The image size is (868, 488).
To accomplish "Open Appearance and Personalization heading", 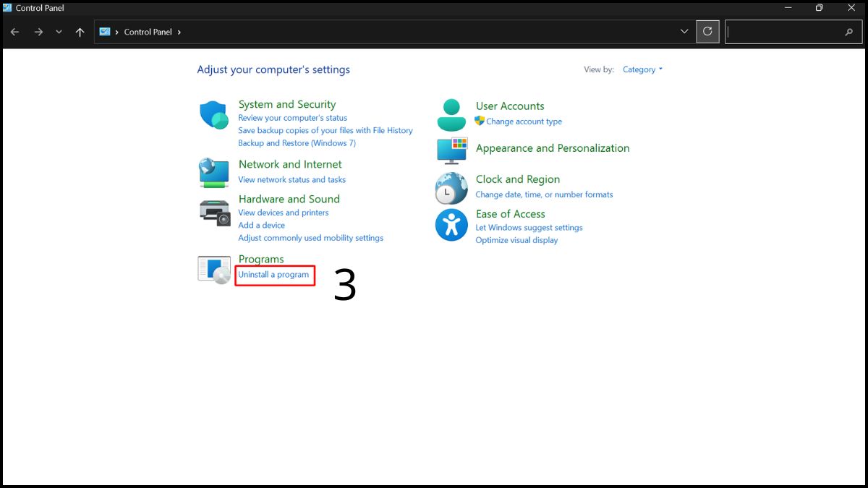I will pyautogui.click(x=553, y=148).
